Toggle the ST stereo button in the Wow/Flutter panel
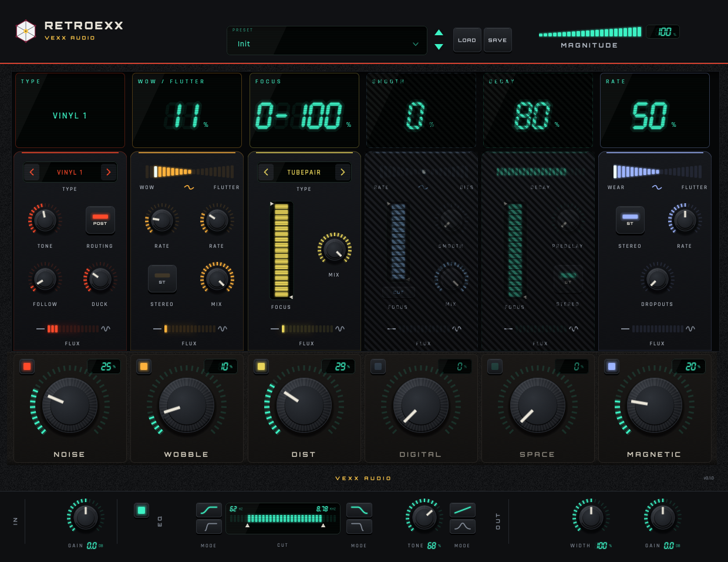 162,278
